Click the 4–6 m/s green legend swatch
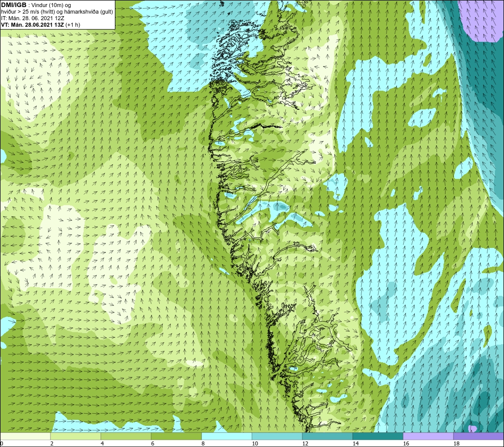The height and width of the screenshot is (447, 504). click(126, 436)
